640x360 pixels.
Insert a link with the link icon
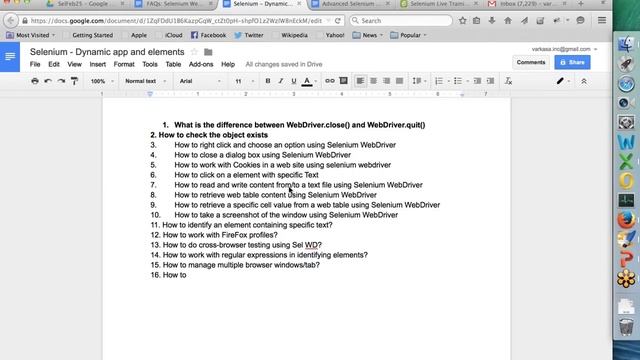[x=329, y=81]
